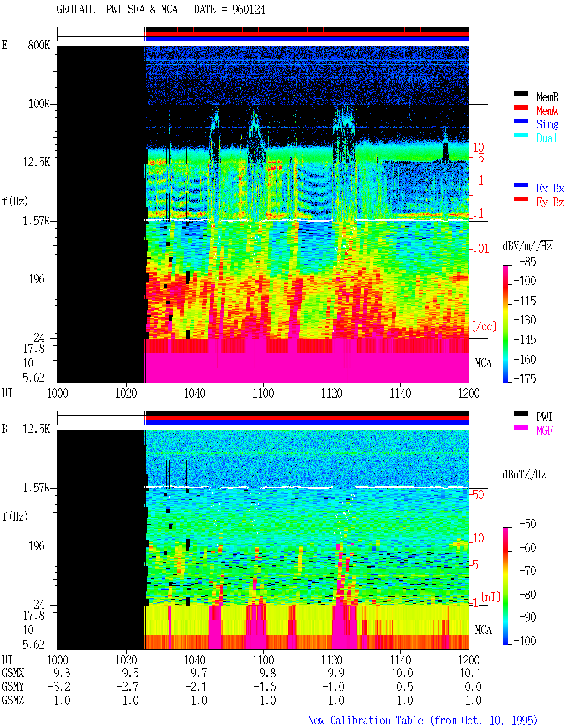The height and width of the screenshot is (728, 585).
Task: Click the dBnT magnetic field color scale bar
Action: tap(505, 586)
